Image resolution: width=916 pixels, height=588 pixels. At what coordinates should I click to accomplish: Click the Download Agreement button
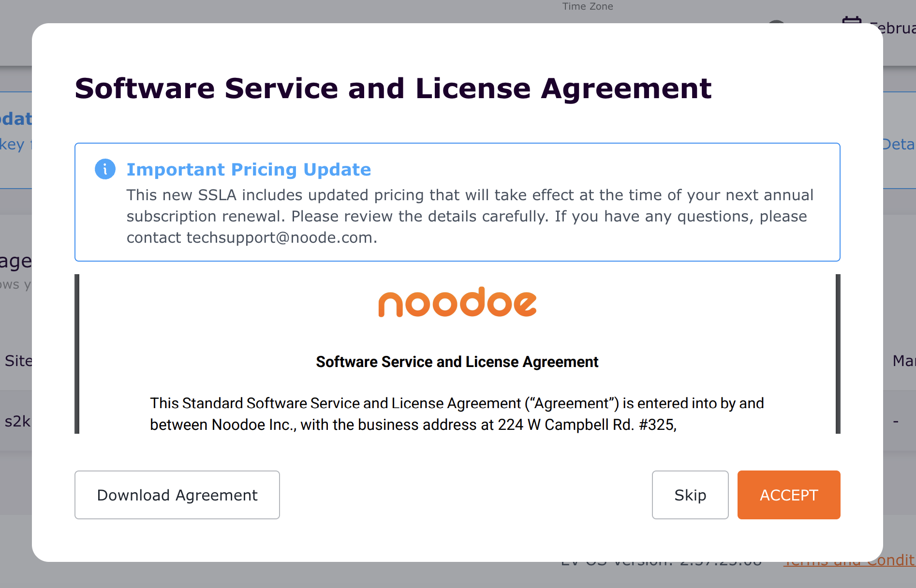tap(177, 495)
